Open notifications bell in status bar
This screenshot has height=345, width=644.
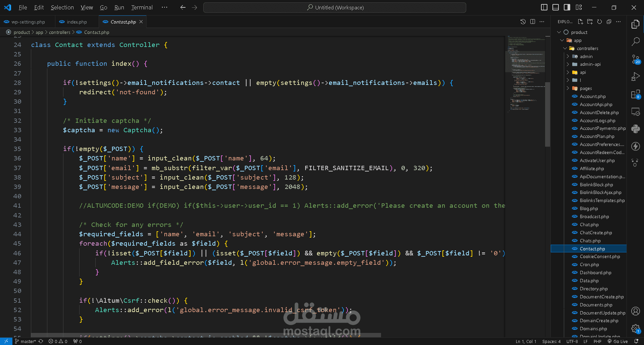click(x=636, y=341)
